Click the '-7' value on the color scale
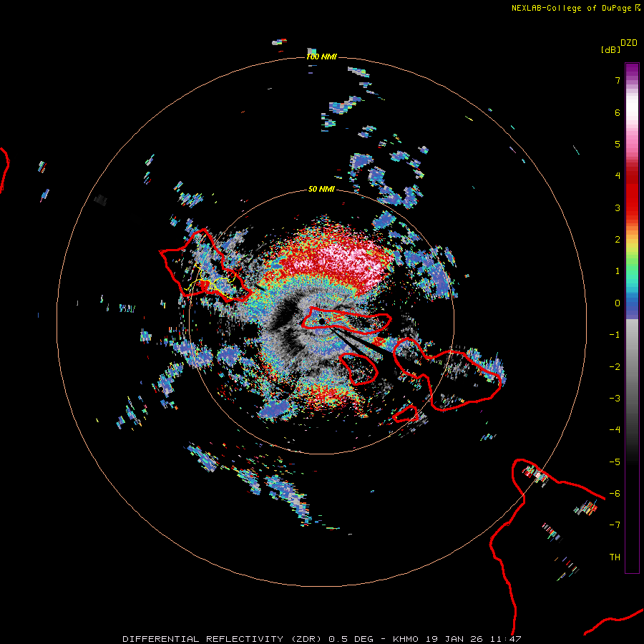 615,525
